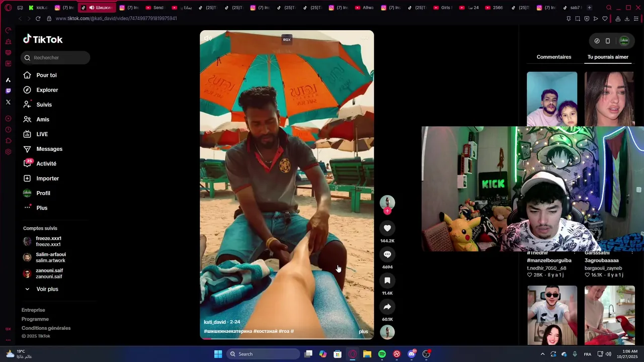Like the video with the heart icon
644x362 pixels.
coord(387,228)
